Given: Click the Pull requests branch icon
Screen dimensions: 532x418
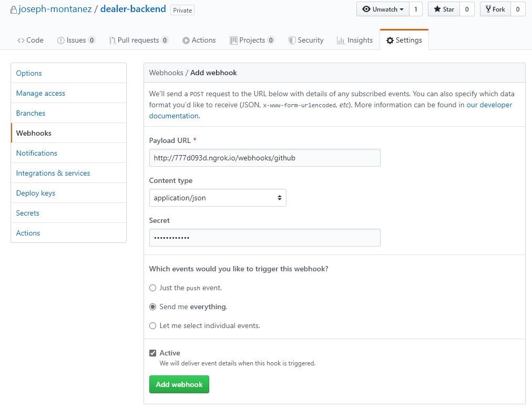Looking at the screenshot, I should [x=112, y=40].
